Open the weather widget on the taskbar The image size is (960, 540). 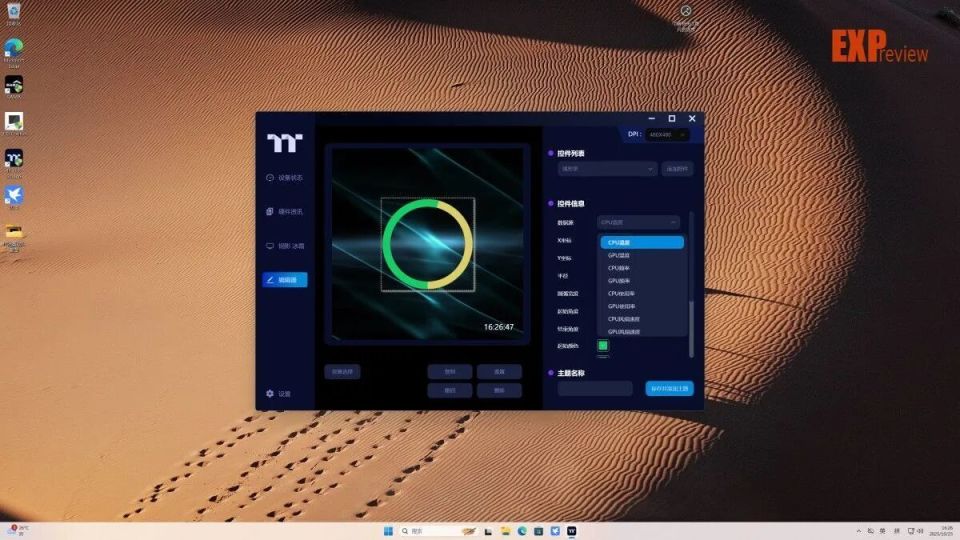(18, 530)
